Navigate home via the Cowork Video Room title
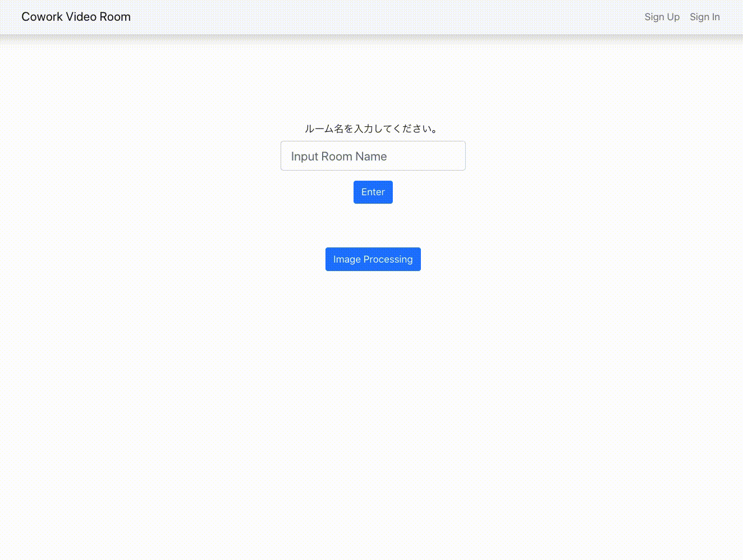Screen dimensions: 743x560 point(76,16)
